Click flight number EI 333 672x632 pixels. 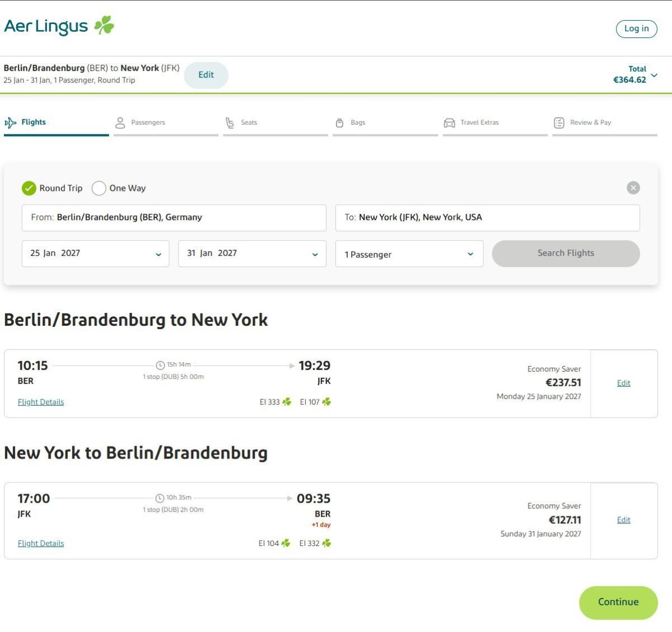point(269,402)
